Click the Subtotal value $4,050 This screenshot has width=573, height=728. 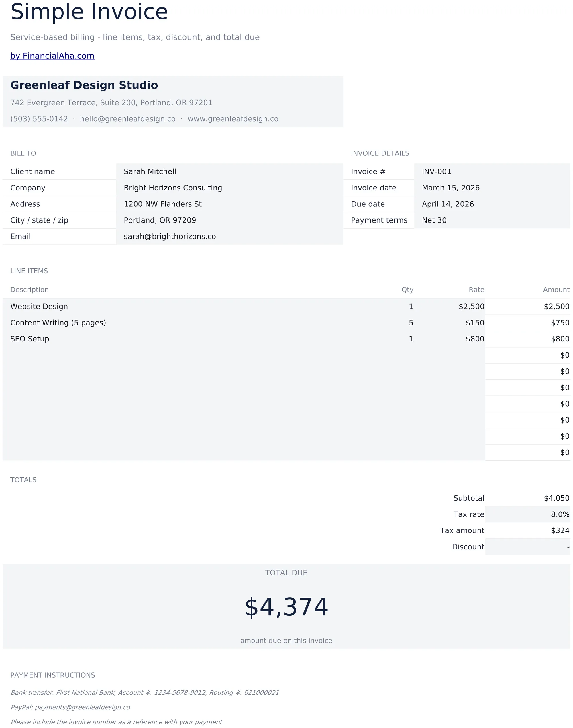pyautogui.click(x=557, y=498)
